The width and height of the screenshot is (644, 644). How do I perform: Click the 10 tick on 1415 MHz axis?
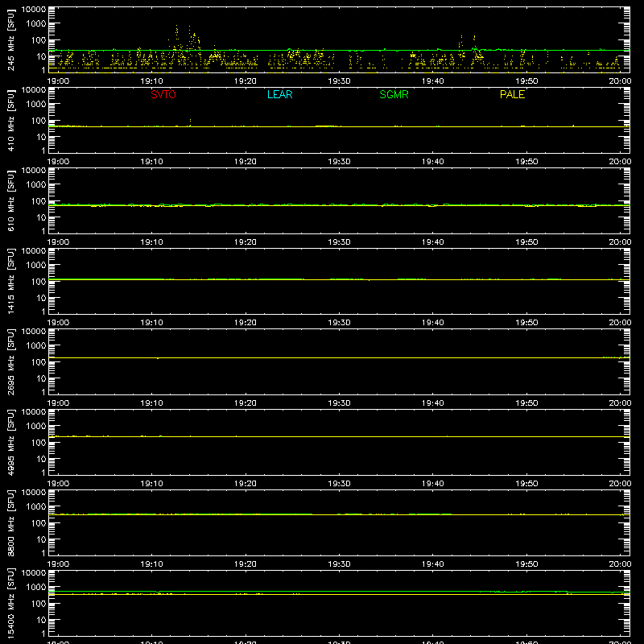click(41, 298)
